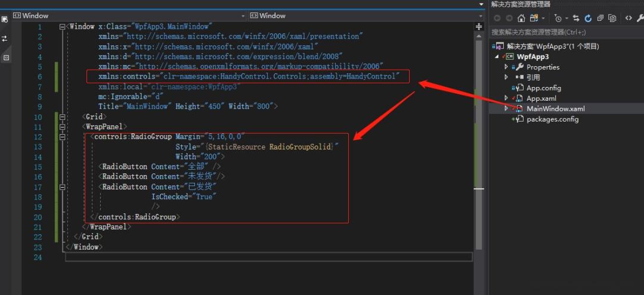Image resolution: width=644 pixels, height=295 pixels.
Task: Click the RadioButton Content="已发货" line
Action: [157, 187]
